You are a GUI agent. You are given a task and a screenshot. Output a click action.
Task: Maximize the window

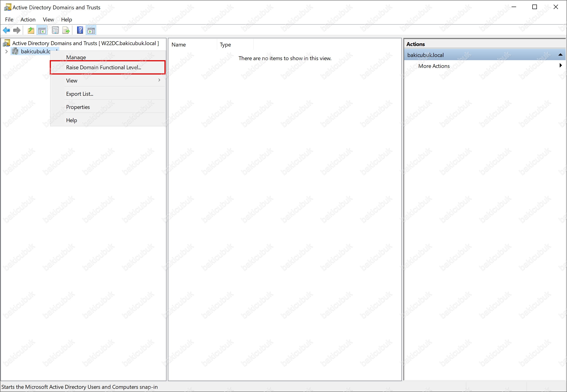coord(535,7)
